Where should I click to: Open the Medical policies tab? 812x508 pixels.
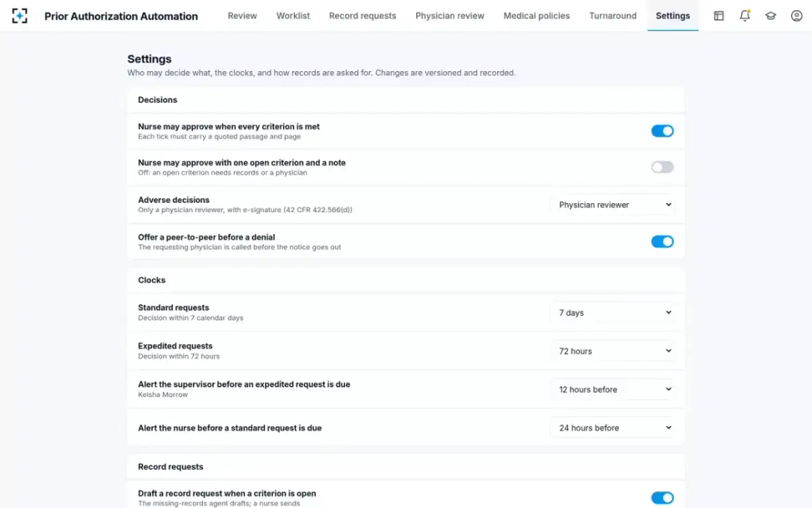point(537,16)
